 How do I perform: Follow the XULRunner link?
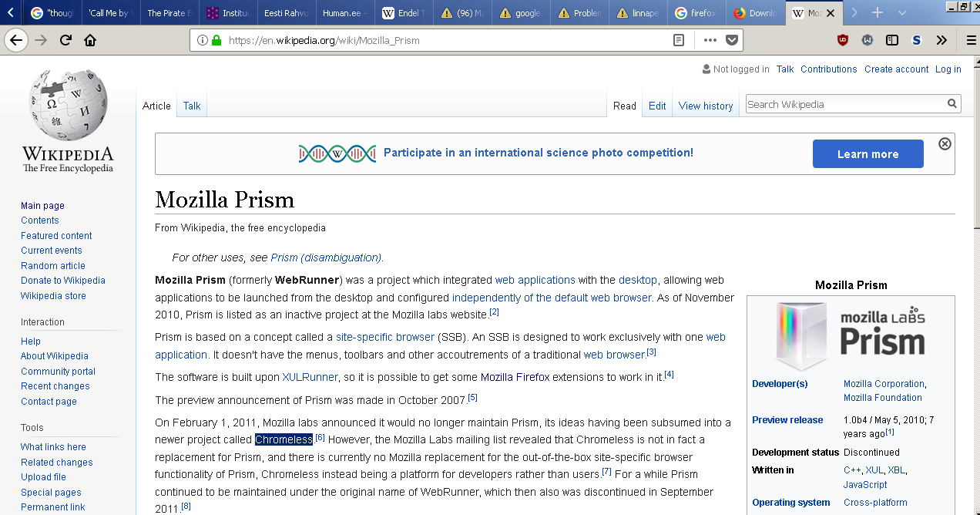(x=310, y=377)
